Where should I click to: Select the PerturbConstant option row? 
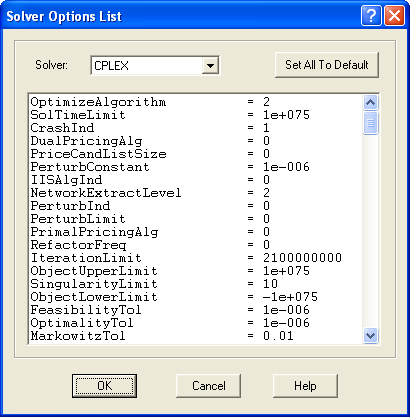click(x=196, y=167)
